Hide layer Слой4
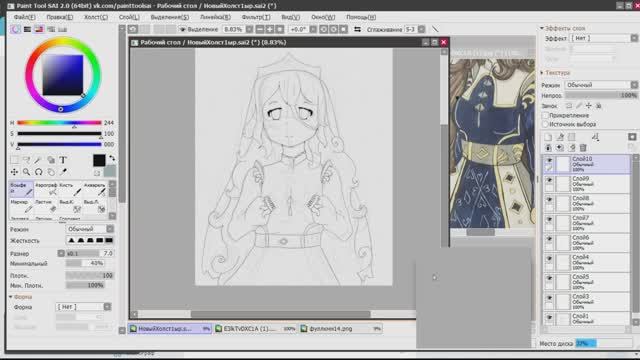This screenshot has height=360, width=640. click(x=549, y=259)
